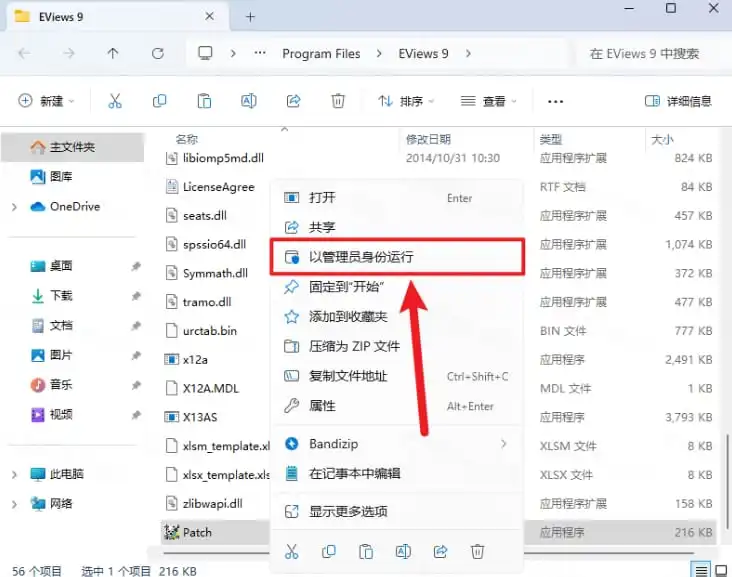Go forward with the right arrow button

[x=69, y=54]
